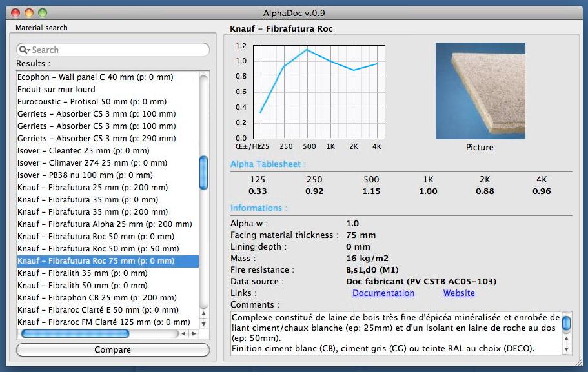The image size is (588, 372).
Task: Open the Website link
Action: point(459,293)
